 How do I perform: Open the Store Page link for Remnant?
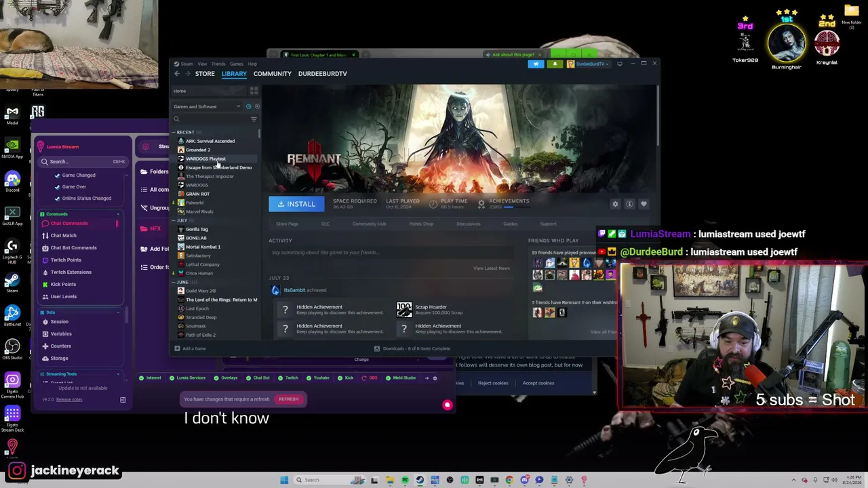287,224
